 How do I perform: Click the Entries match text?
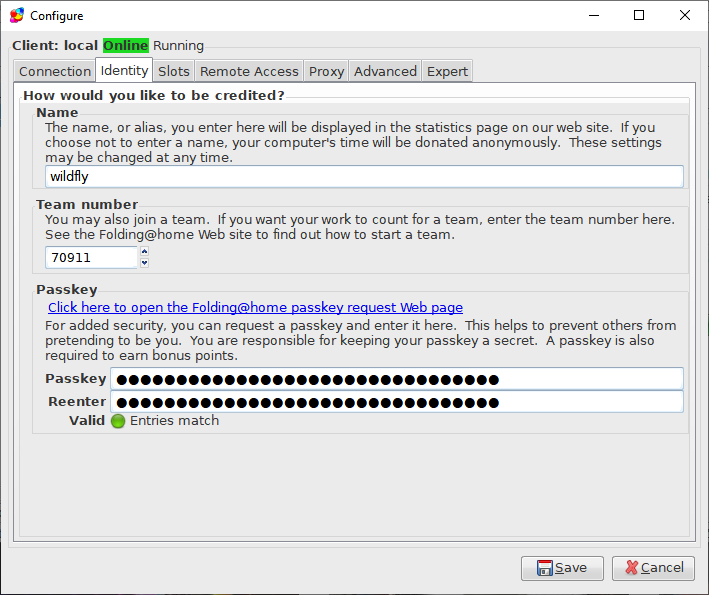click(x=175, y=421)
